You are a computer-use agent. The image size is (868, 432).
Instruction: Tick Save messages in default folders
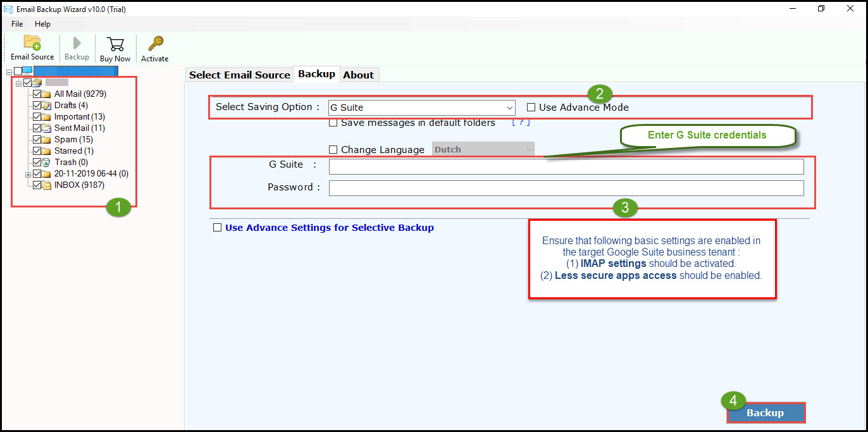tap(333, 123)
